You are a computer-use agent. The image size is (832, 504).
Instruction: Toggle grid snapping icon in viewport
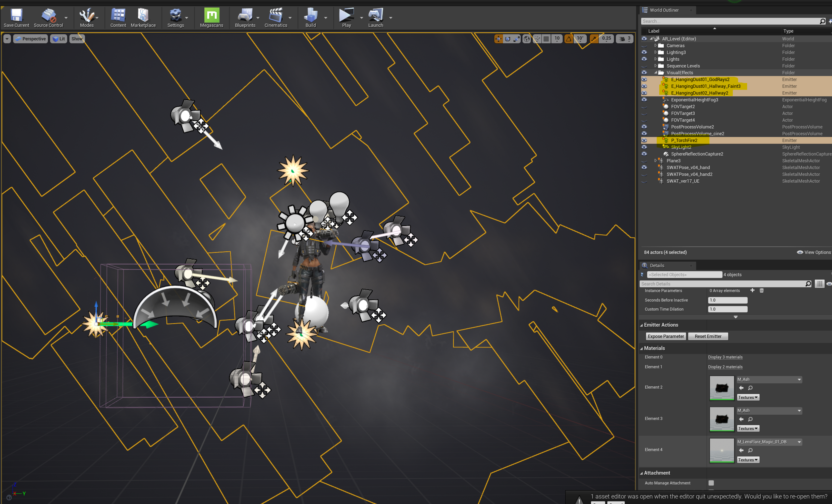click(x=546, y=39)
